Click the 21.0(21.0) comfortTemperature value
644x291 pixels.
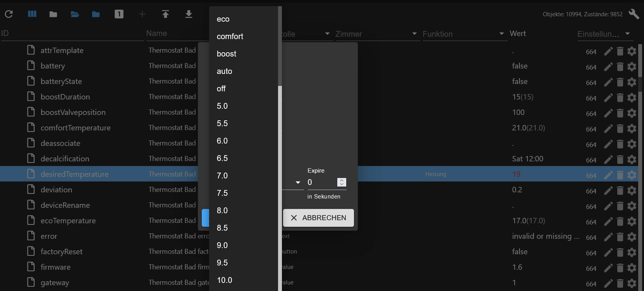pos(528,128)
